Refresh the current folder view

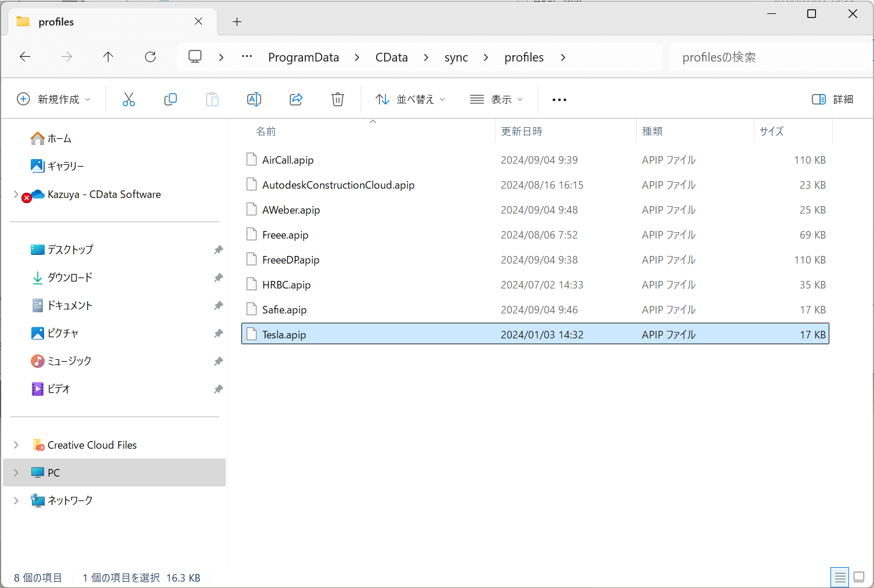[150, 57]
